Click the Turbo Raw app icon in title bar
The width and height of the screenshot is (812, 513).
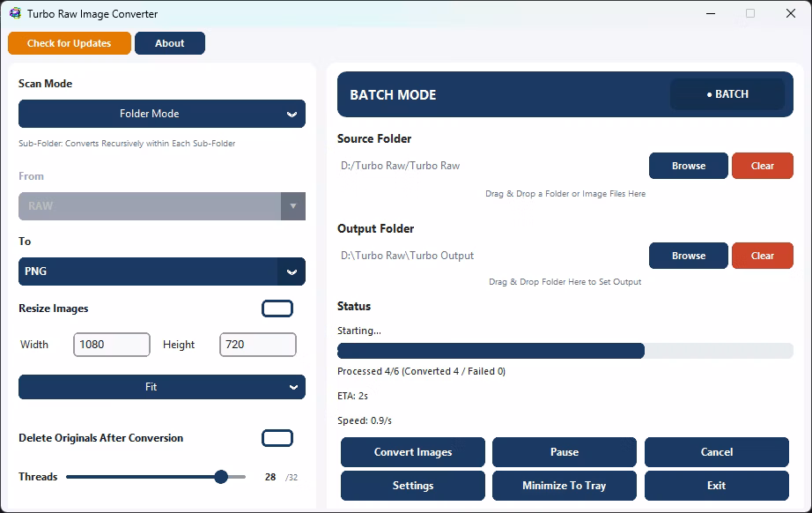point(16,13)
